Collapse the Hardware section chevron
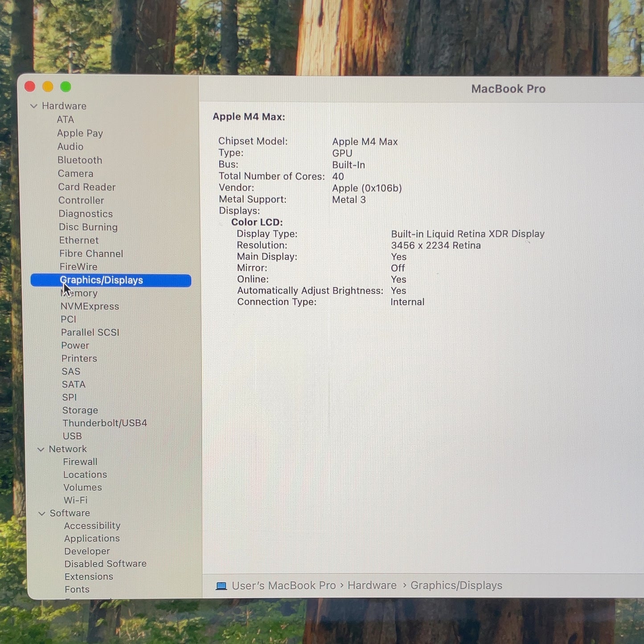644x644 pixels. (x=34, y=106)
